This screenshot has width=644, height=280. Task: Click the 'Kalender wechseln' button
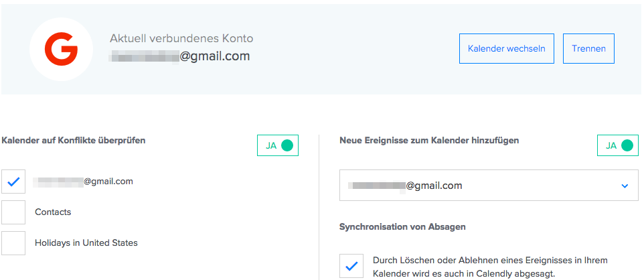pos(506,48)
